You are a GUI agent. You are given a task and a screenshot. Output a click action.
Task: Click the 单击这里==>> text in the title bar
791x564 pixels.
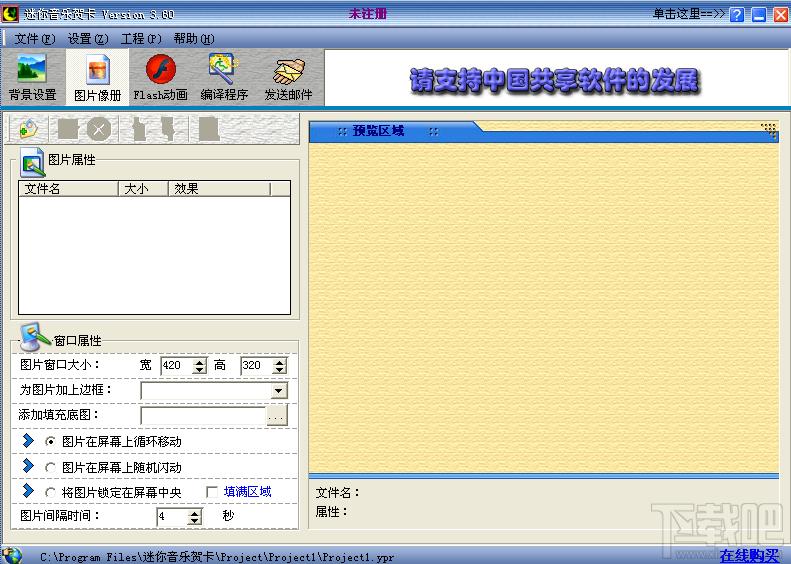(x=689, y=14)
